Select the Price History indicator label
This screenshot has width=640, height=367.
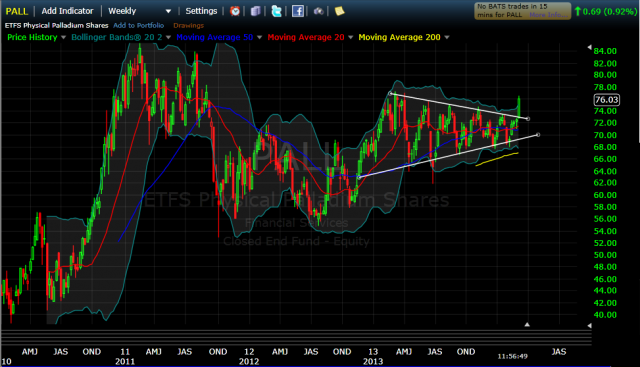(32, 37)
